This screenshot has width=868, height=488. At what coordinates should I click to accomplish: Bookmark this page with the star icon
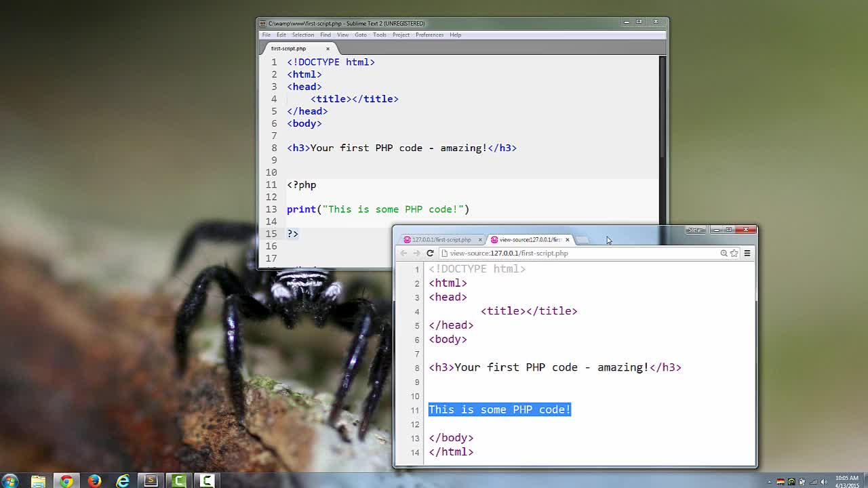coord(734,253)
